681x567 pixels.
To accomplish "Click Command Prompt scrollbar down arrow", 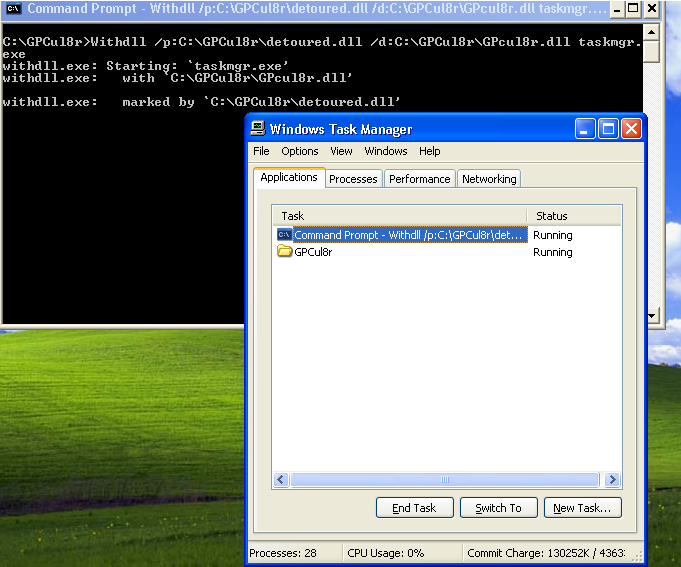I will [x=651, y=316].
